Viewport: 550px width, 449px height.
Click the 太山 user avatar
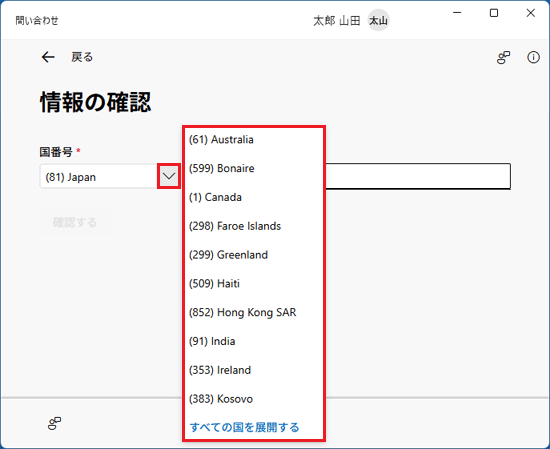pos(378,21)
